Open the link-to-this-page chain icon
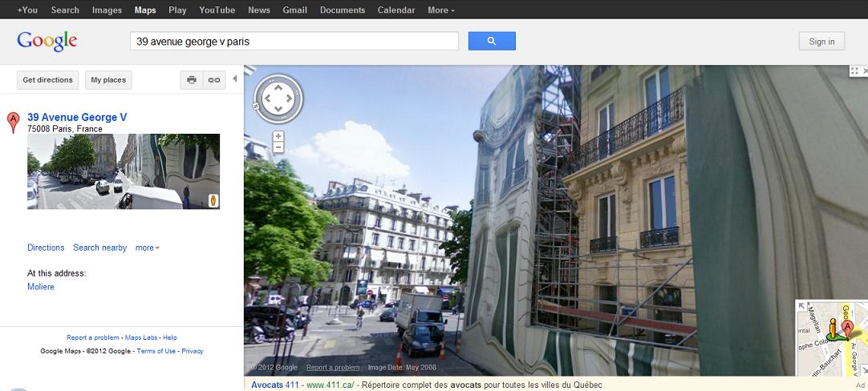868x391 pixels. point(213,80)
